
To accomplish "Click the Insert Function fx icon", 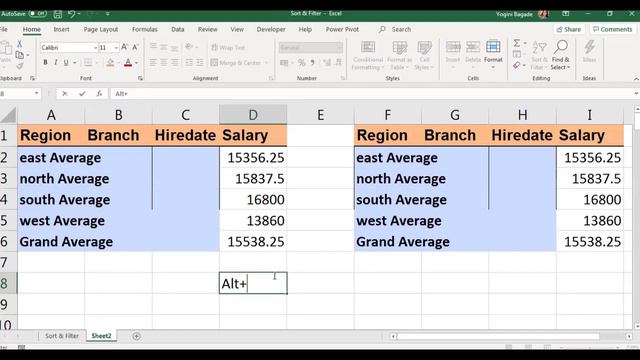I will [x=99, y=93].
